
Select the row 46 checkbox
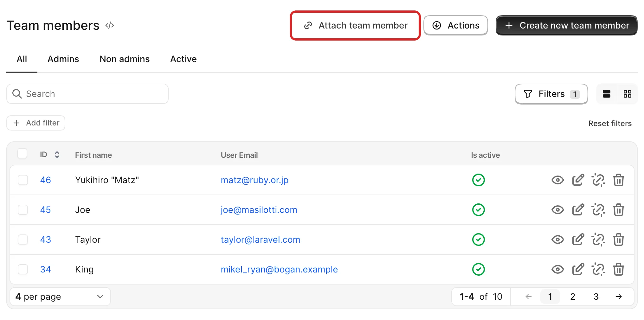click(x=23, y=180)
